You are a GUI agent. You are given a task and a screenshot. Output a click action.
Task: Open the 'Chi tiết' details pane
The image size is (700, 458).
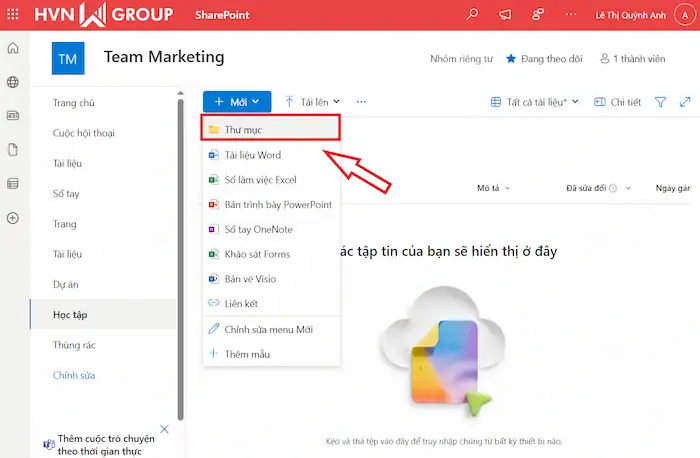617,102
